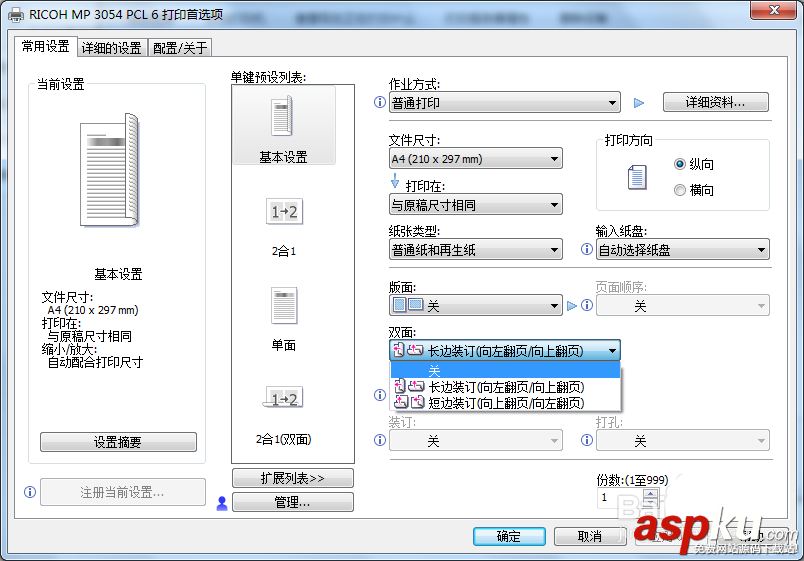Click the printer icon in title bar

(x=15, y=15)
